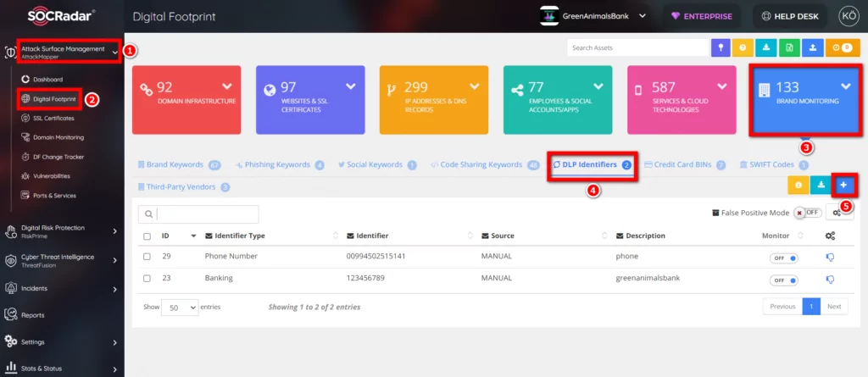Click the HELP DESK button
The height and width of the screenshot is (377, 868).
(x=790, y=16)
